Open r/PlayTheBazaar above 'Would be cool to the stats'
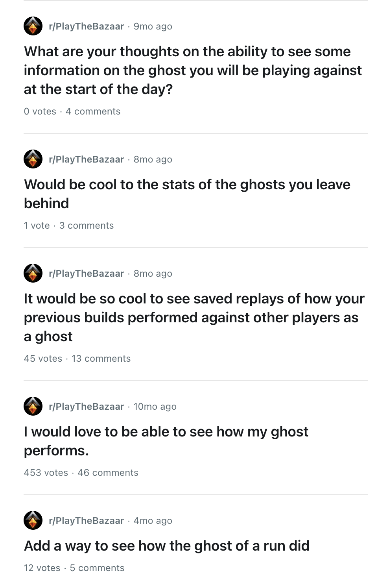Screen dimensions: 387x588 [86, 159]
